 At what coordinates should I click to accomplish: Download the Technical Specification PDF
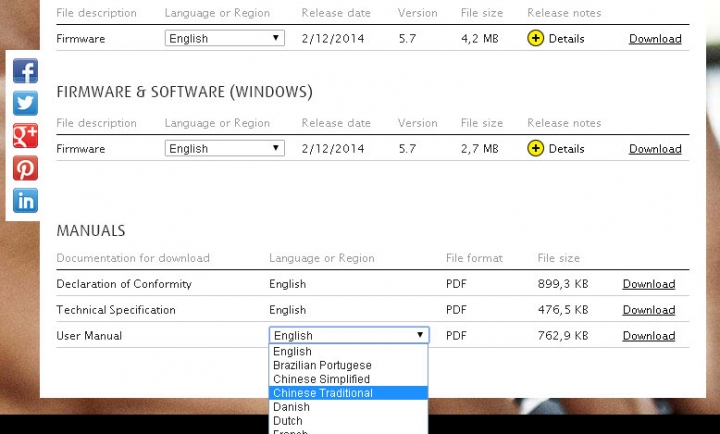point(648,310)
